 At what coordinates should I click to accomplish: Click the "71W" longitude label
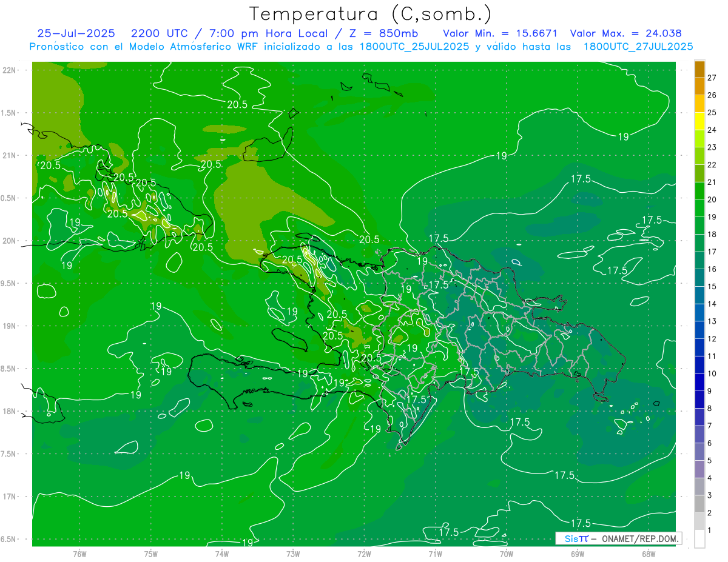435,554
